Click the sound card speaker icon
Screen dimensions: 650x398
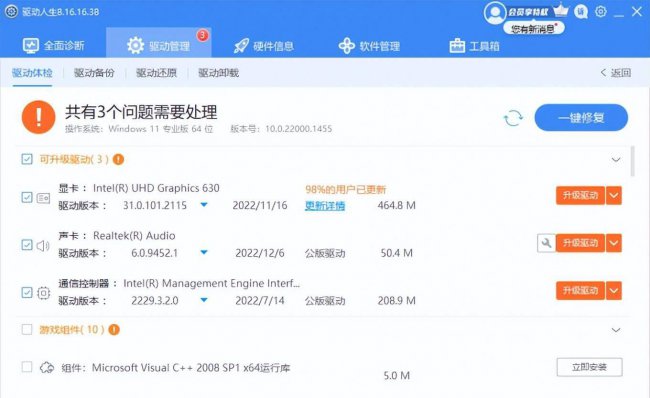click(x=43, y=245)
